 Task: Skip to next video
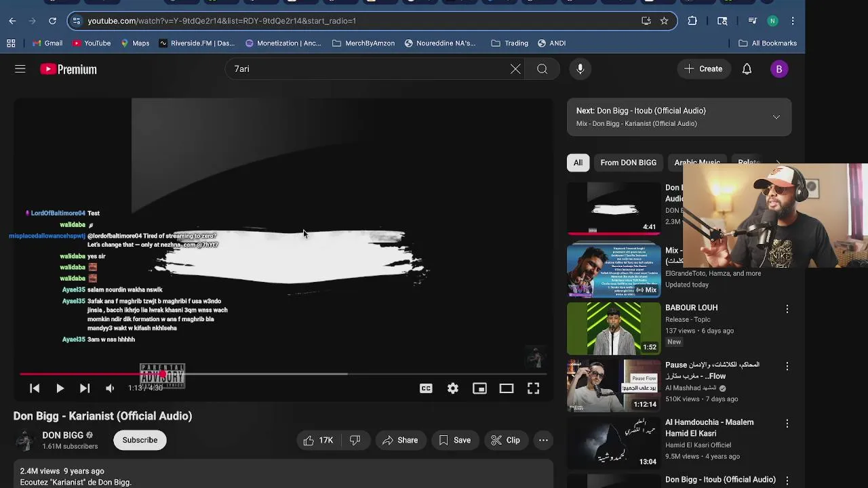pos(85,388)
